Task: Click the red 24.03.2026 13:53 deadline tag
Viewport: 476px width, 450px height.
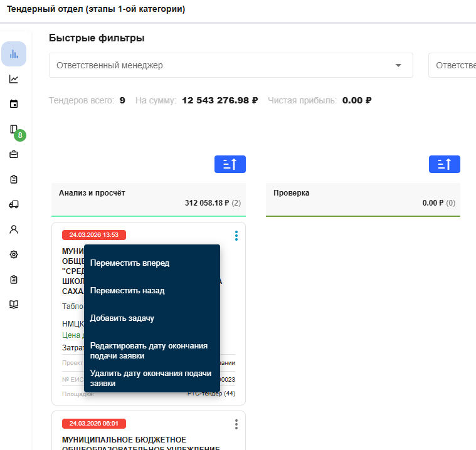Action: click(94, 235)
